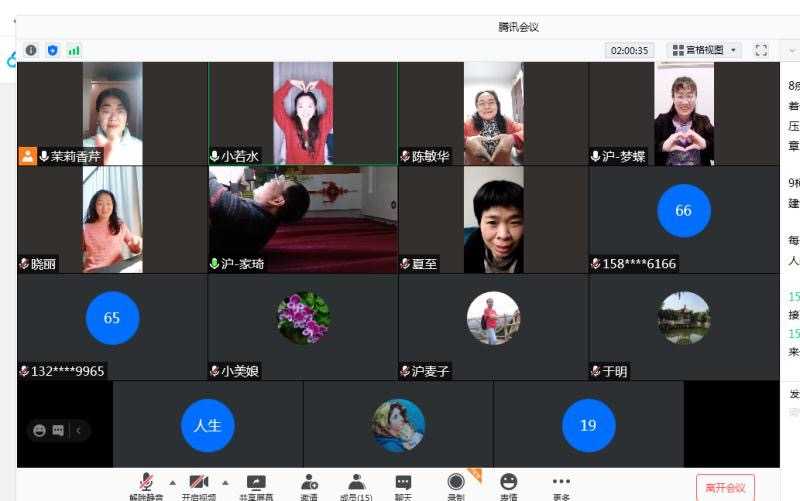
Task: Select 小若水 video tile
Action: pos(303,113)
